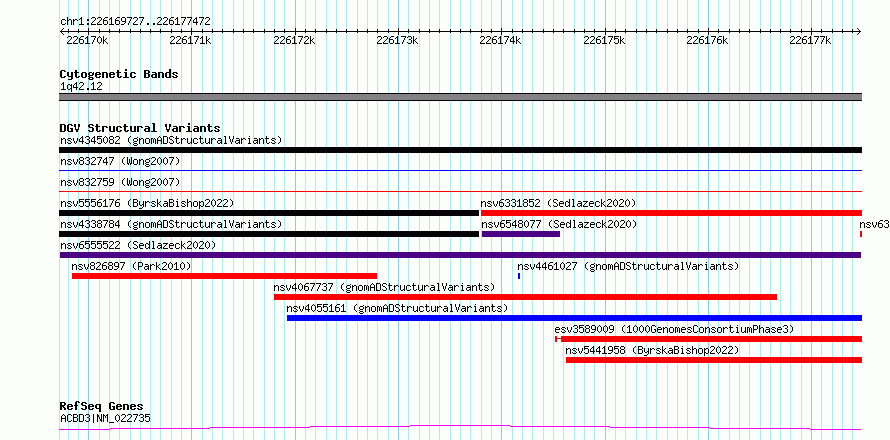Click the ruler's left arrowhead
Viewport: 890px width, 440px height.
[62, 31]
